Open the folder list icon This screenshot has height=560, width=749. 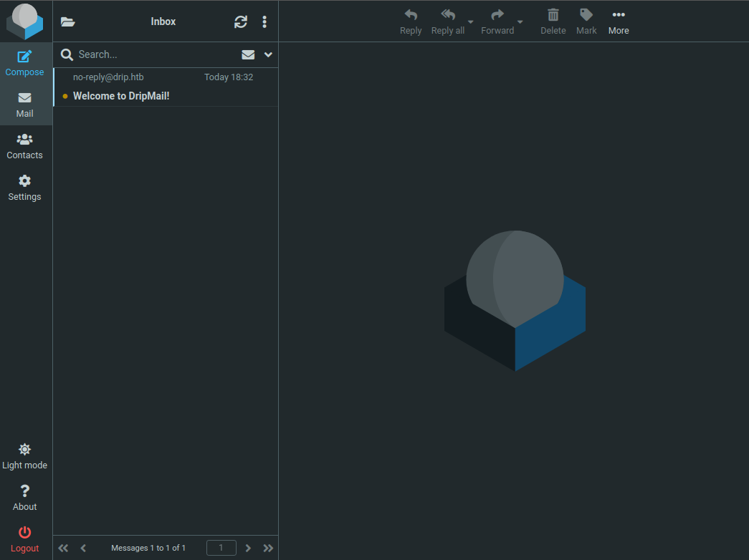(x=68, y=22)
